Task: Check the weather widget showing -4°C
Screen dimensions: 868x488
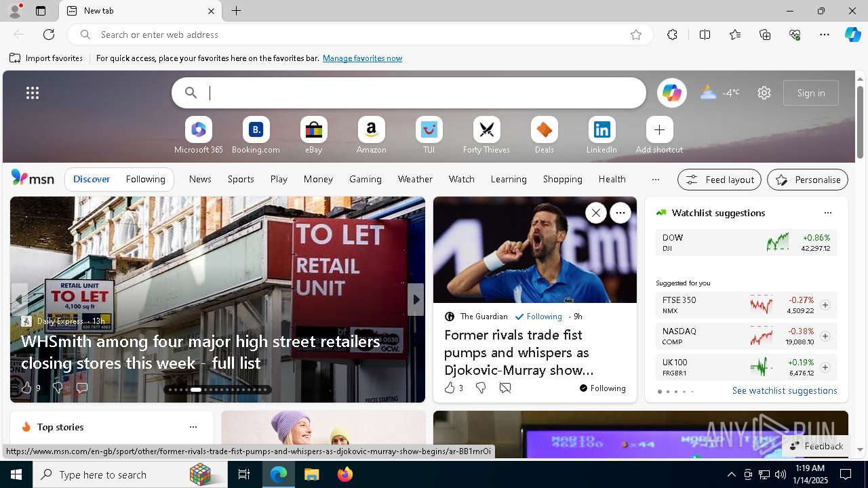Action: tap(719, 93)
